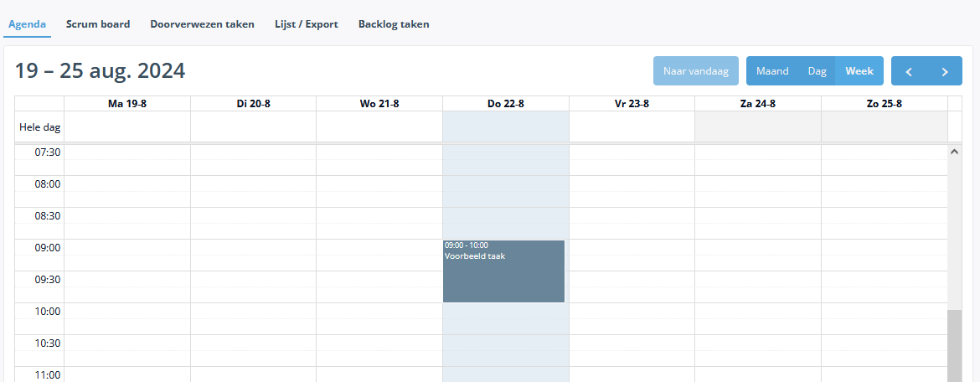
Task: Open the Scrum board tab
Action: tap(98, 24)
